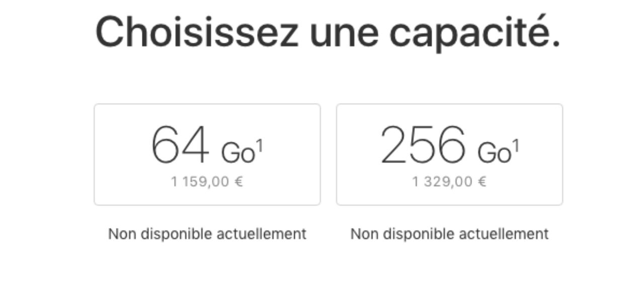Click the 'Go' unit in the 256 box

494,153
